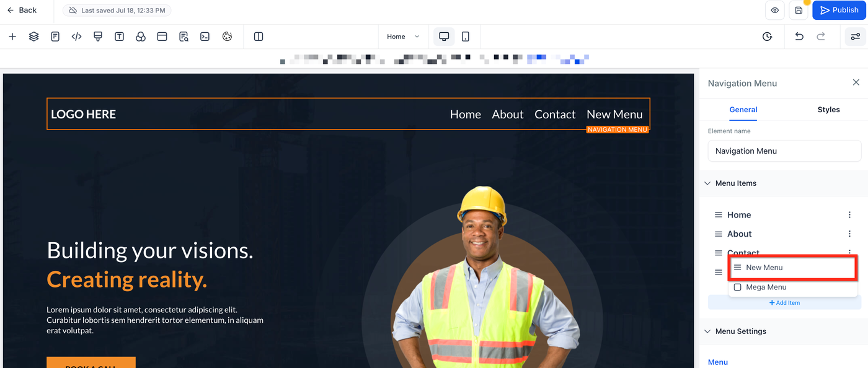Click the undo arrow
Screen dimensions: 868x368
799,37
